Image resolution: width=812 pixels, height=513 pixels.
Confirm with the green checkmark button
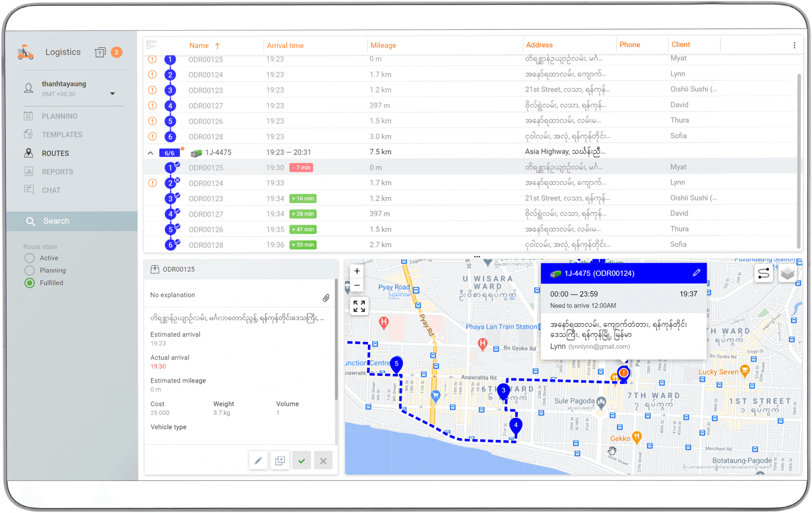301,460
